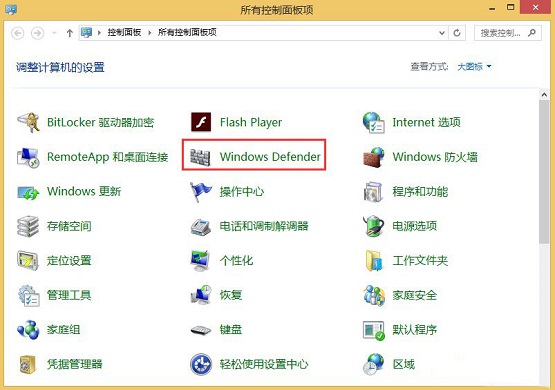This screenshot has height=390, width=555.
Task: Click the 所有控制面板项 breadcrumb segment
Action: 187,33
